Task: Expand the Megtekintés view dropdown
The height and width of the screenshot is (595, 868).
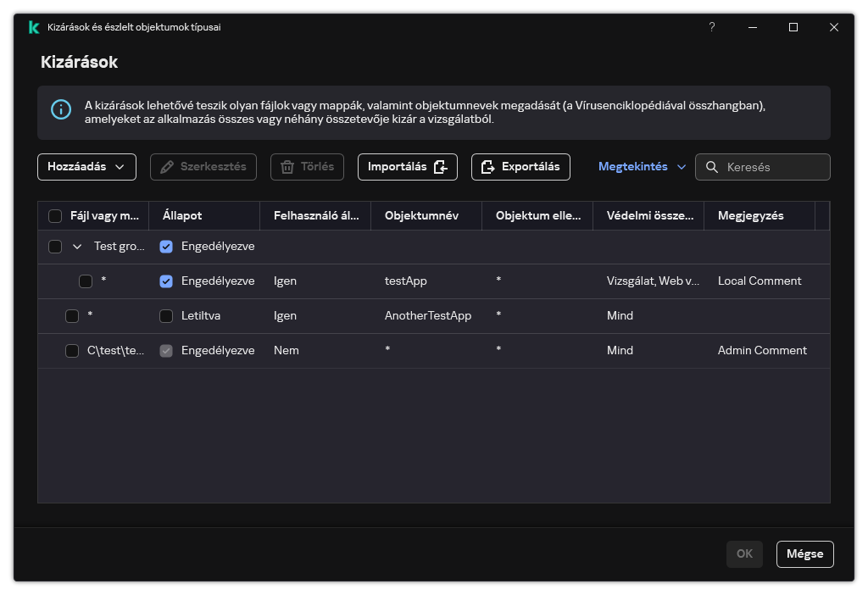Action: pyautogui.click(x=642, y=167)
